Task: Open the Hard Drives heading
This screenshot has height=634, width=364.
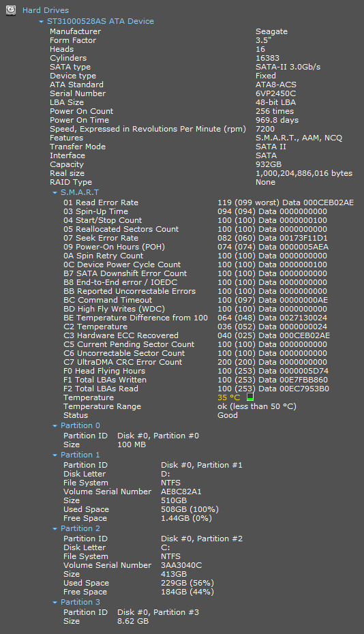Action: point(45,10)
